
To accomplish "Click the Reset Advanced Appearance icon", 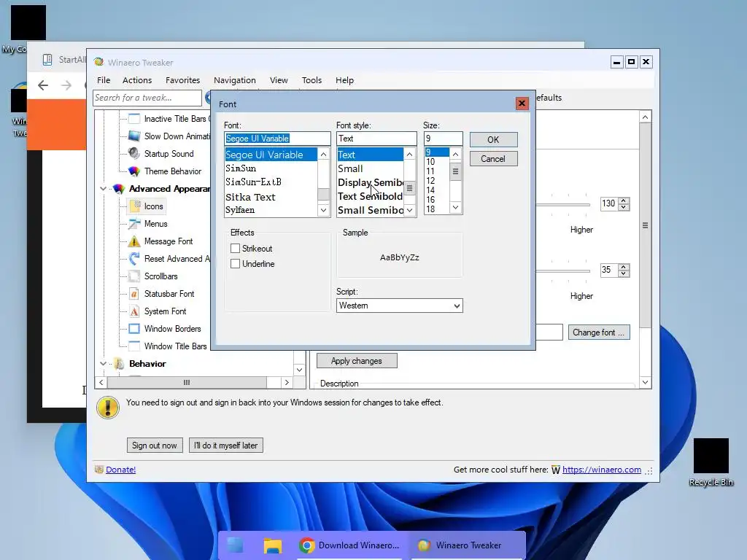I will [x=134, y=259].
